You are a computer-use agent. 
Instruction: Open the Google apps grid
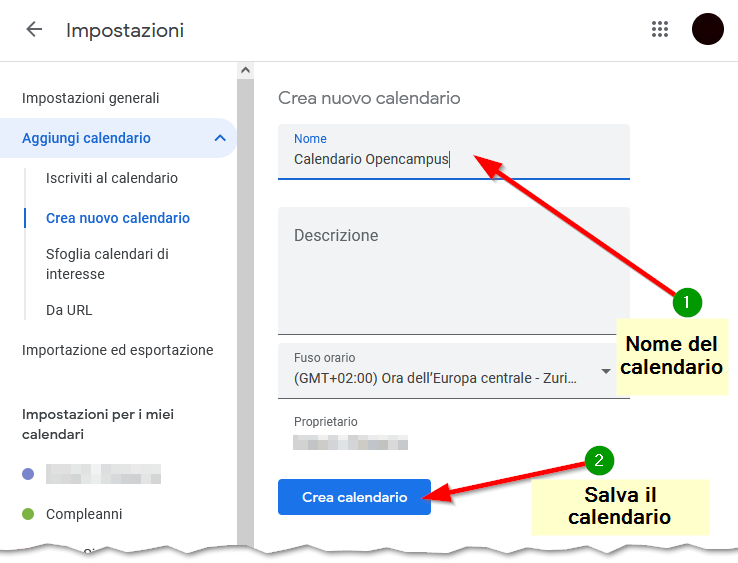(x=660, y=29)
